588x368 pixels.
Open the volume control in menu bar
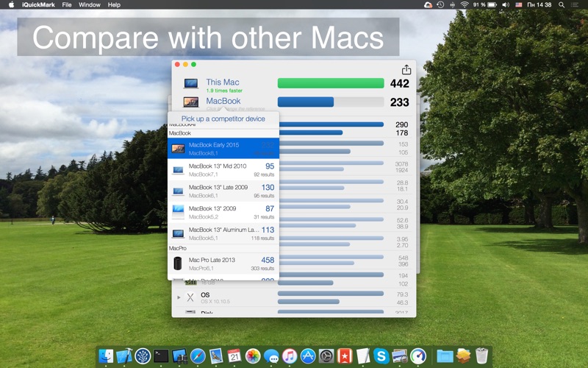point(506,5)
